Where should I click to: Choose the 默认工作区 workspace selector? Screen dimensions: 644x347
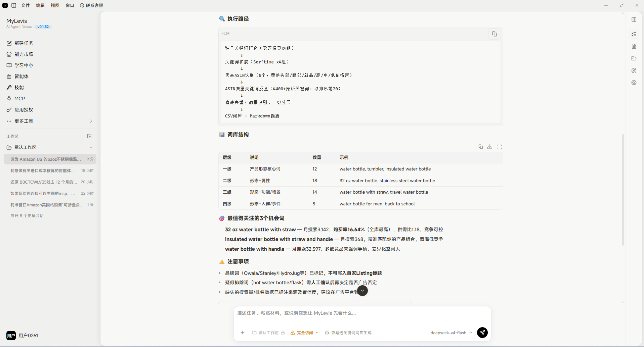point(268,333)
